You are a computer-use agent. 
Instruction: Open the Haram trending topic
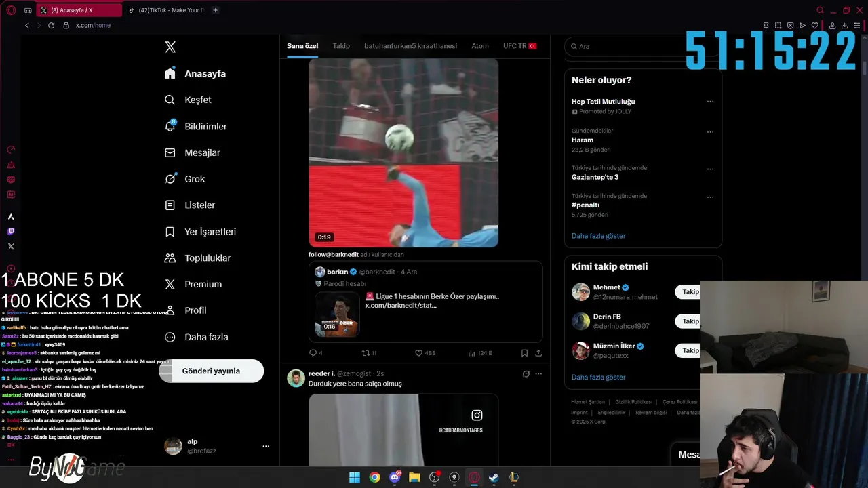(x=583, y=140)
